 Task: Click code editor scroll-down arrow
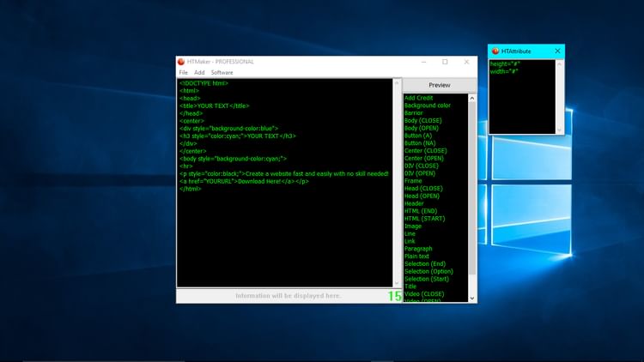point(397,283)
